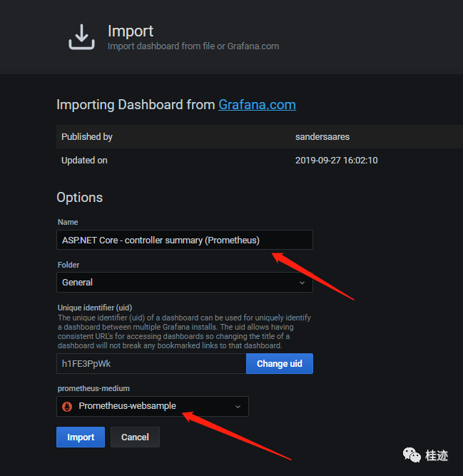Image resolution: width=463 pixels, height=476 pixels.
Task: Select the updated date 2019-09-27 16:02:10
Action: (x=337, y=161)
